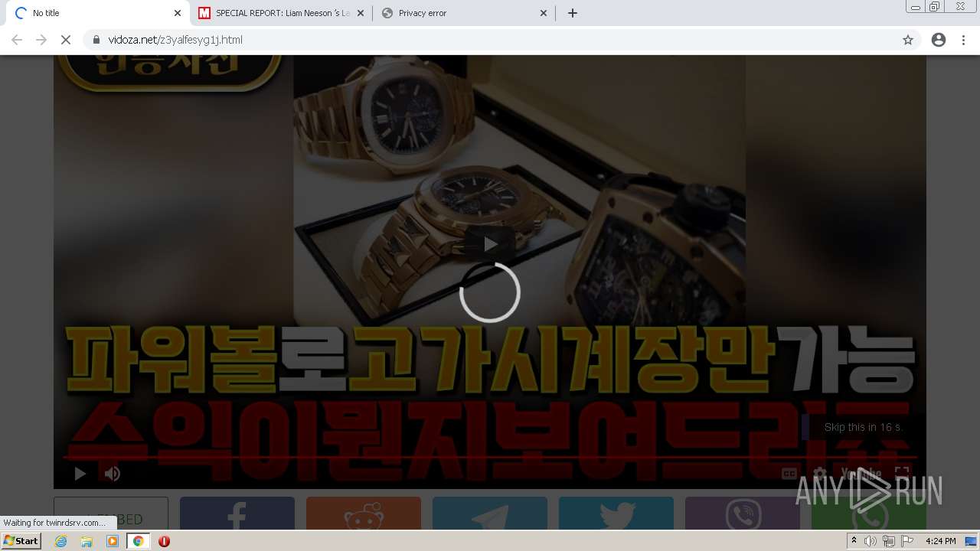View site information lock icon
Viewport: 980px width, 551px height.
(x=96, y=40)
